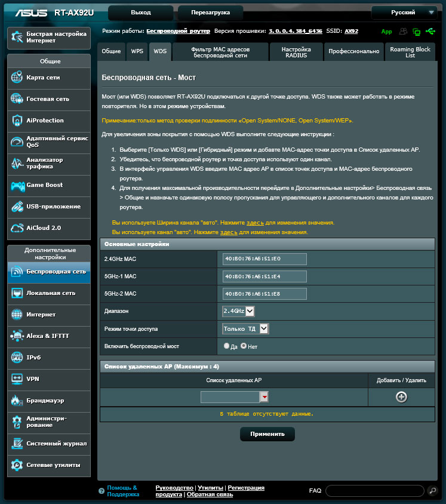Viewport: 446px width, 504px height.
Task: Click the Администрирование icon
Action: pos(17,422)
